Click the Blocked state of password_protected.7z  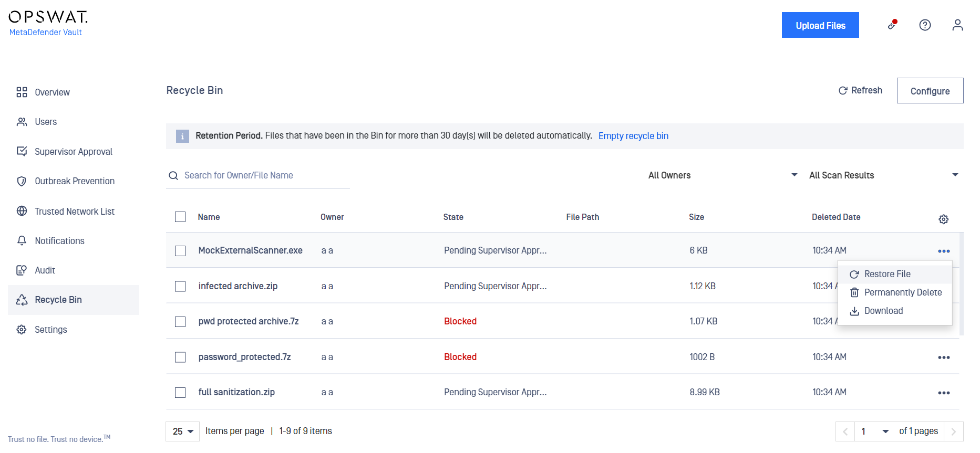coord(460,357)
